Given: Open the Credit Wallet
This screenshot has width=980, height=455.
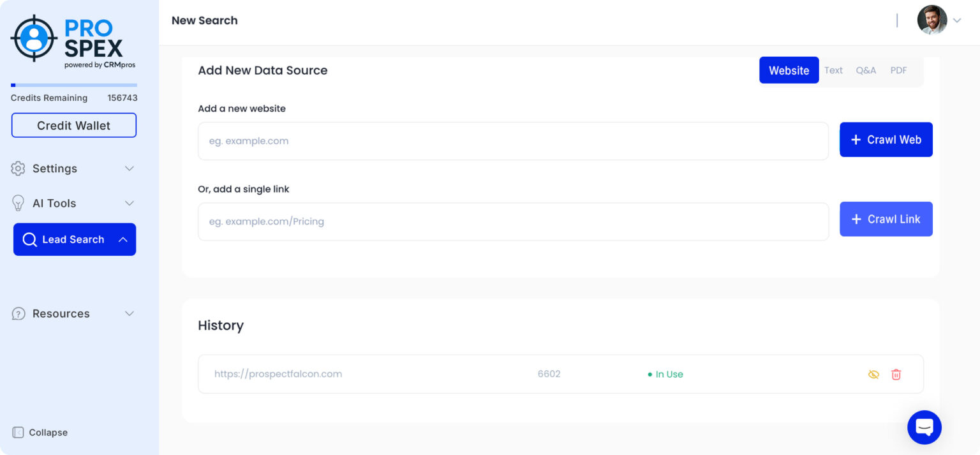Looking at the screenshot, I should (x=74, y=125).
